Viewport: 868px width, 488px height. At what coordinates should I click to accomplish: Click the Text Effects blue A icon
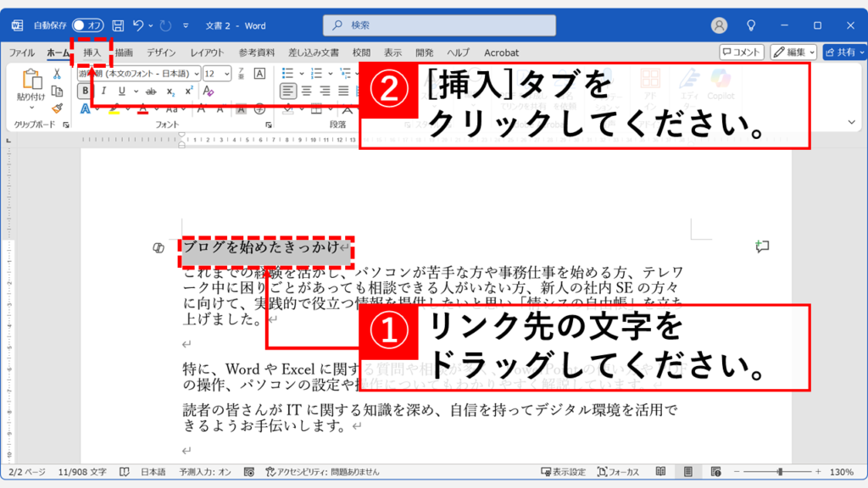tap(85, 108)
